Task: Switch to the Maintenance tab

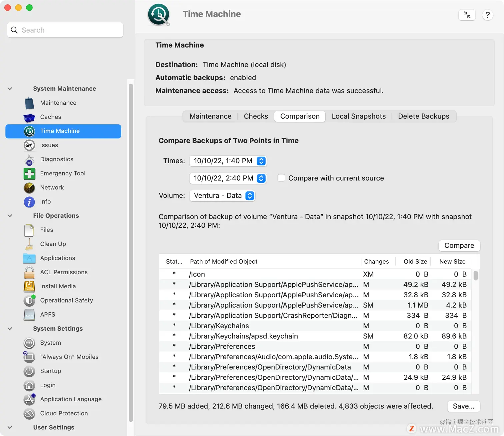Action: pyautogui.click(x=210, y=116)
